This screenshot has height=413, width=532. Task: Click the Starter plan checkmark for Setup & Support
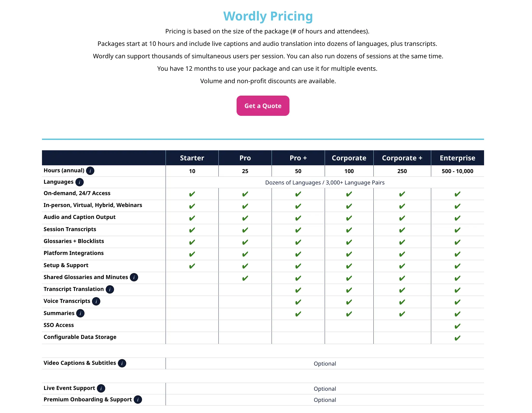tap(192, 266)
